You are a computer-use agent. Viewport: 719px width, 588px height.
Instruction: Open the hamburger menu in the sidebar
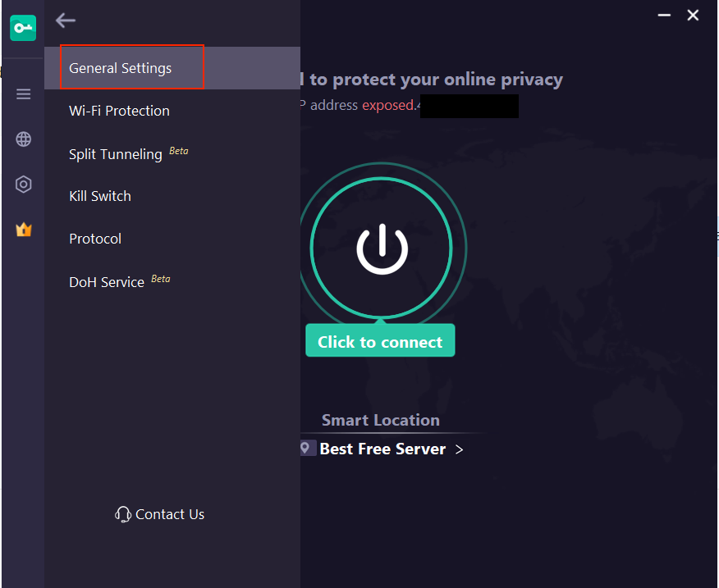tap(23, 94)
